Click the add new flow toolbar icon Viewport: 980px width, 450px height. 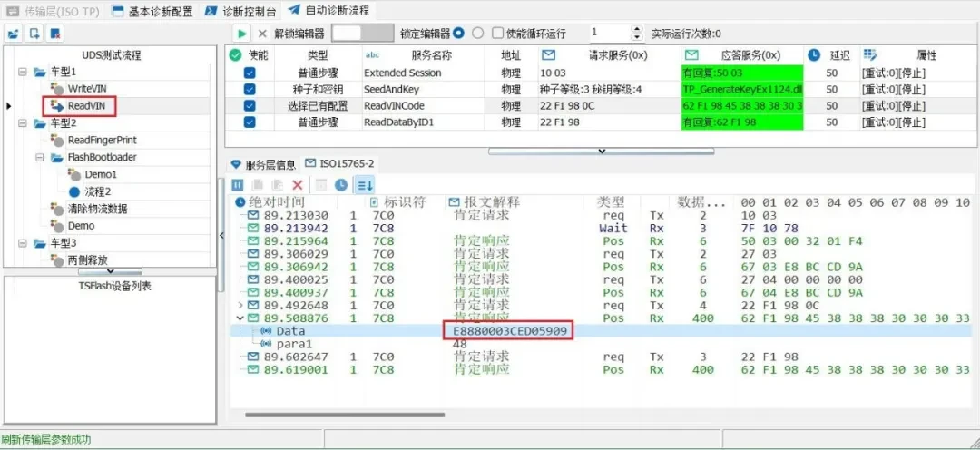point(34,34)
